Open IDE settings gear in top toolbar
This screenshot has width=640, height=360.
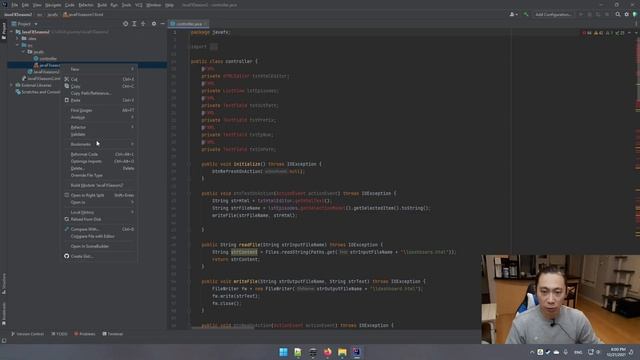pyautogui.click(x=627, y=14)
